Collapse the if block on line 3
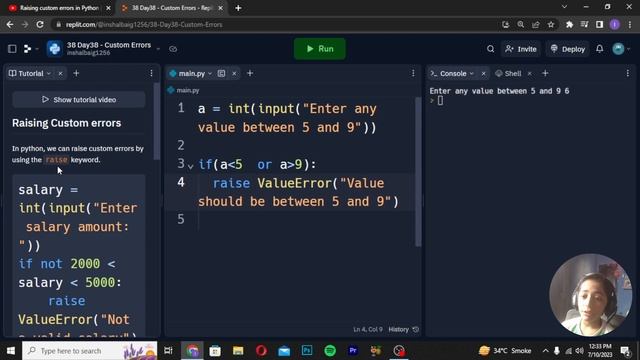The image size is (640, 360). coord(191,166)
